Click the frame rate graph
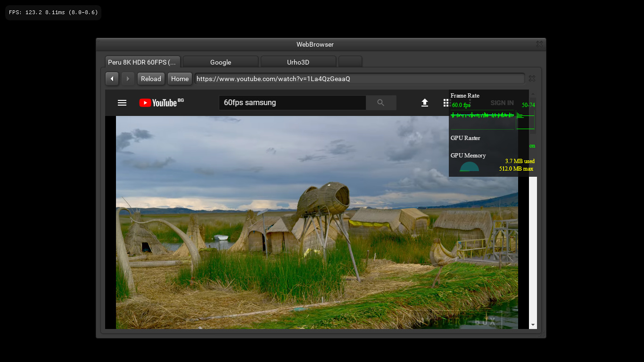 coord(482,120)
